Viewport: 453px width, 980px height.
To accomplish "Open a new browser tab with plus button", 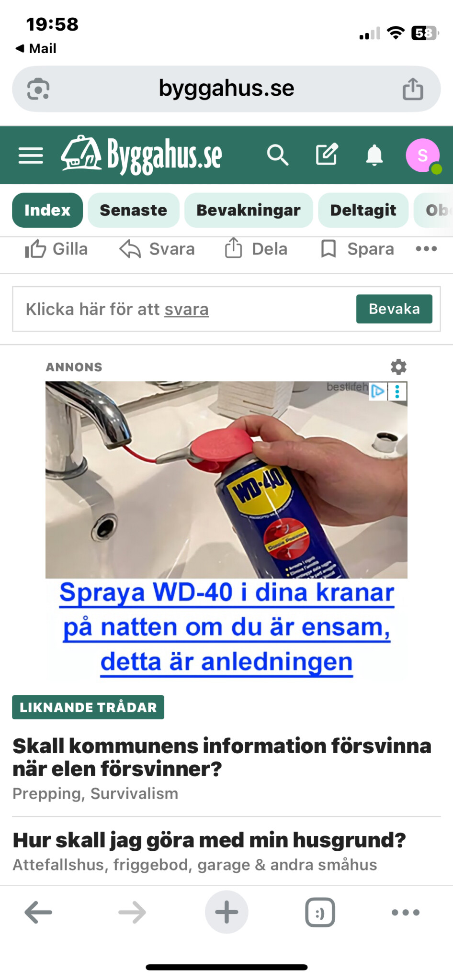I will pyautogui.click(x=226, y=912).
